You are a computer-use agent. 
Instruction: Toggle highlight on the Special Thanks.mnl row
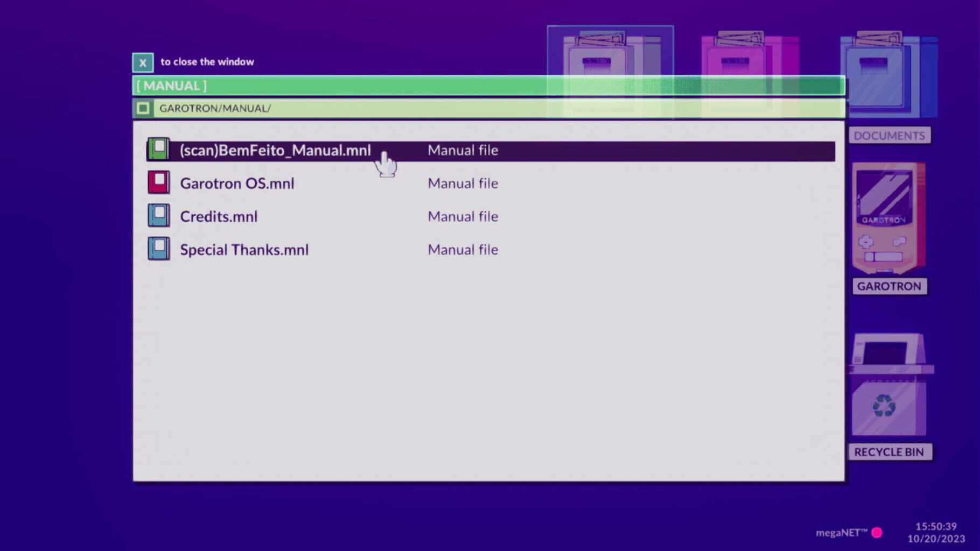tap(243, 249)
